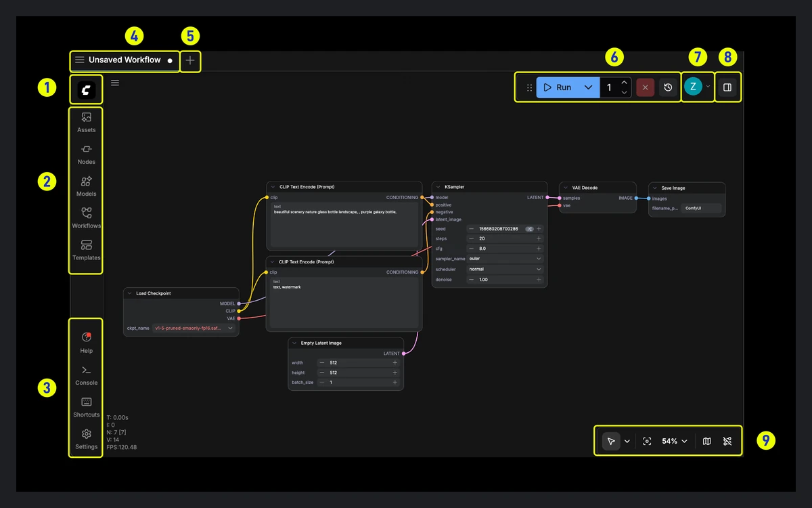Fit view to canvas content
Image resolution: width=812 pixels, height=508 pixels.
(x=647, y=441)
